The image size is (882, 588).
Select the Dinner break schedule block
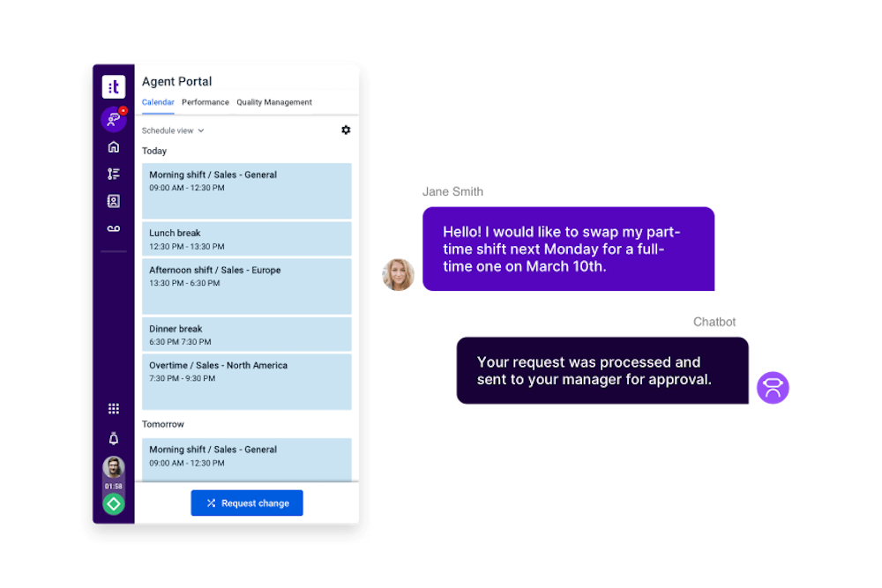pos(247,334)
